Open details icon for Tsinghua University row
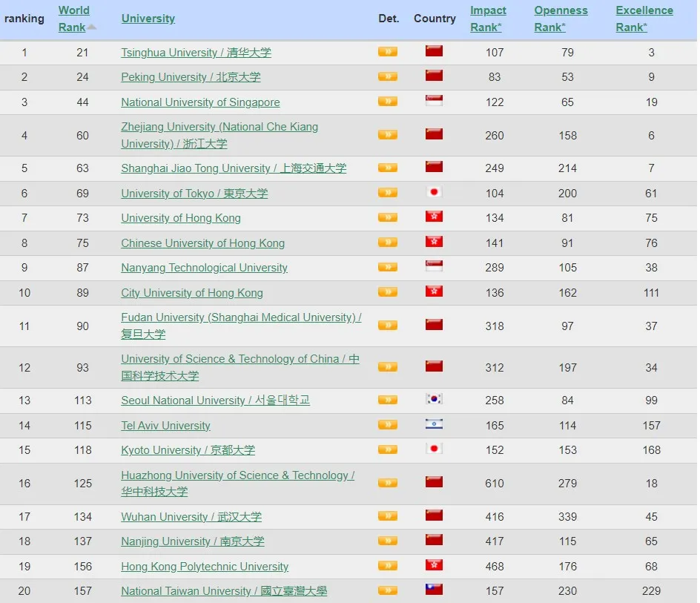Screen dimensions: 700x603 (388, 52)
